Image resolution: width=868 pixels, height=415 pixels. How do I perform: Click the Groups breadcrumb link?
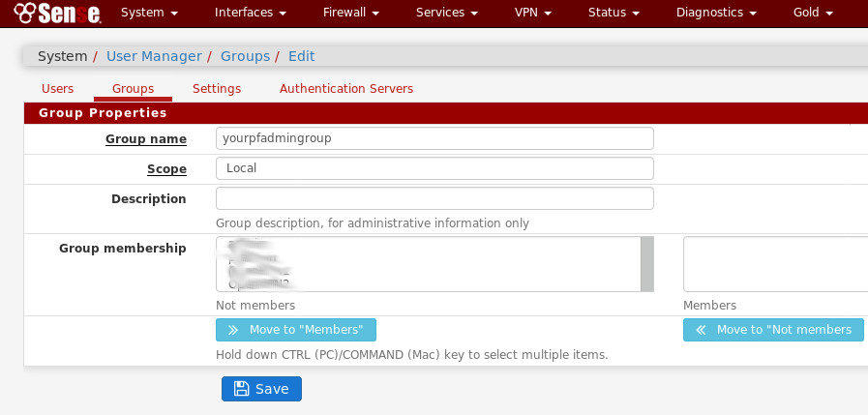pyautogui.click(x=245, y=56)
